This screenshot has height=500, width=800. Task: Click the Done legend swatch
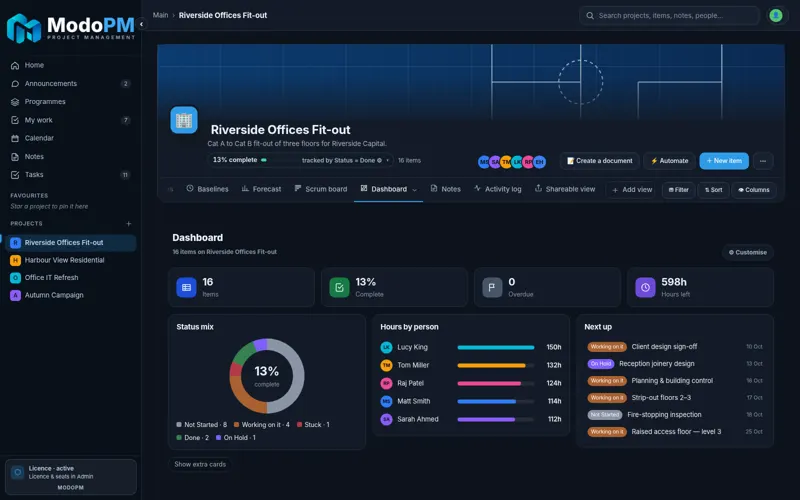179,438
